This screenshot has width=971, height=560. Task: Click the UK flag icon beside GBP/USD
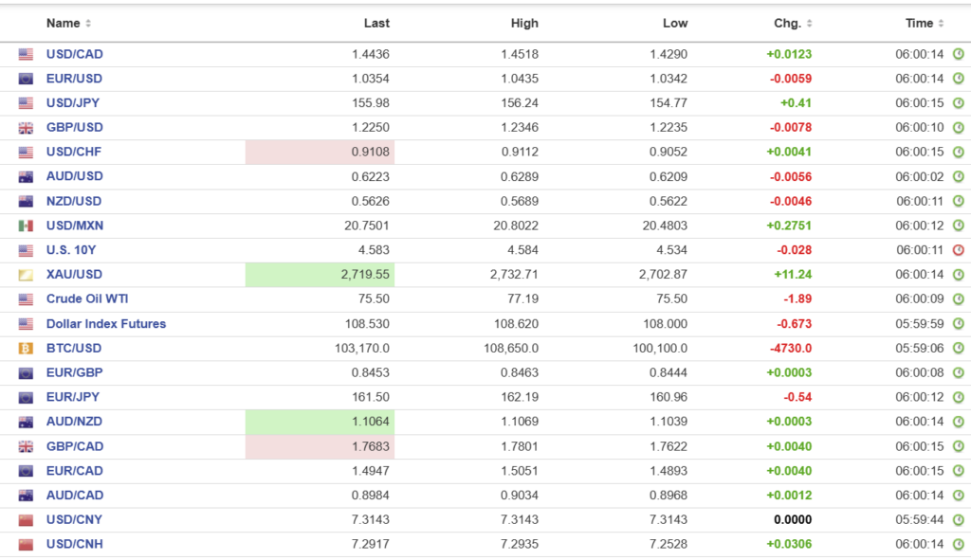click(26, 128)
